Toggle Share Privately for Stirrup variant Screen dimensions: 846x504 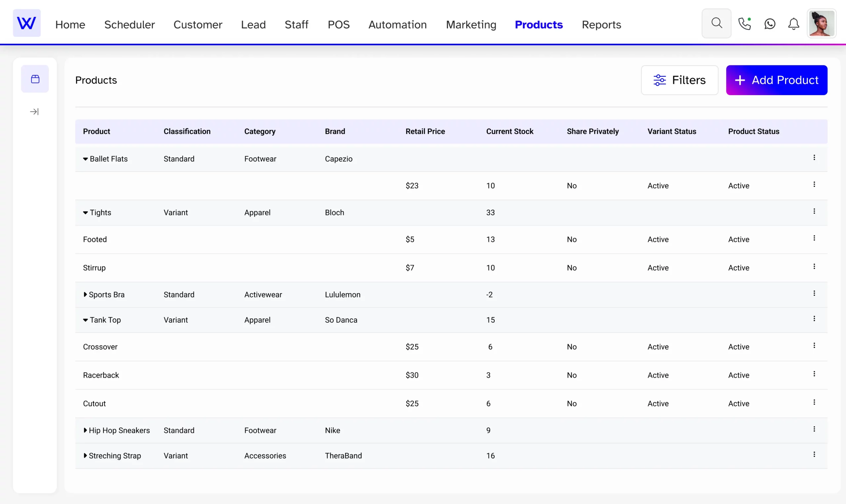click(x=571, y=268)
